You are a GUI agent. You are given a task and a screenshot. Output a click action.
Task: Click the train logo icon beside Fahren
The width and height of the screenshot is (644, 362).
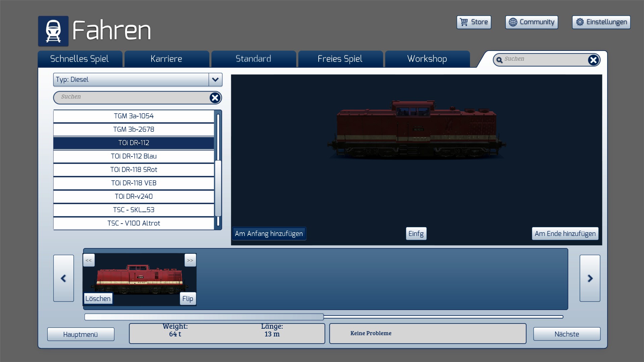[53, 31]
